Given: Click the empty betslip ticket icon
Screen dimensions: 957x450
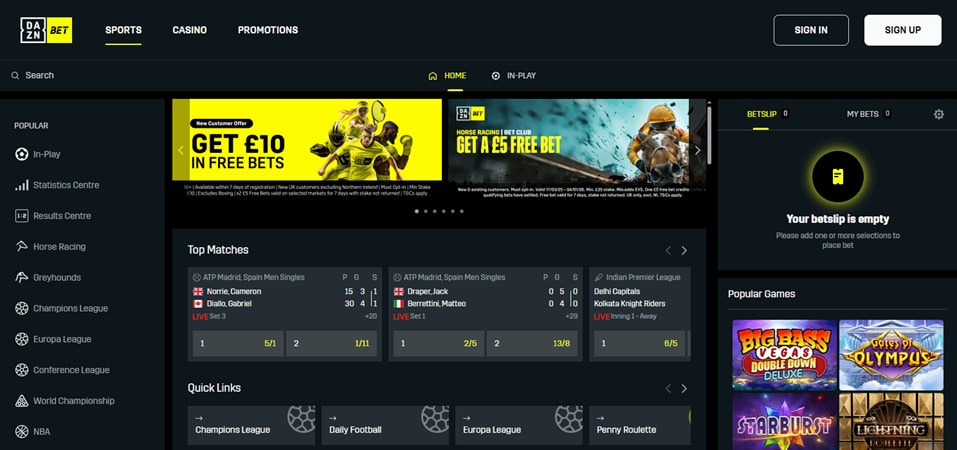Looking at the screenshot, I should (x=838, y=177).
